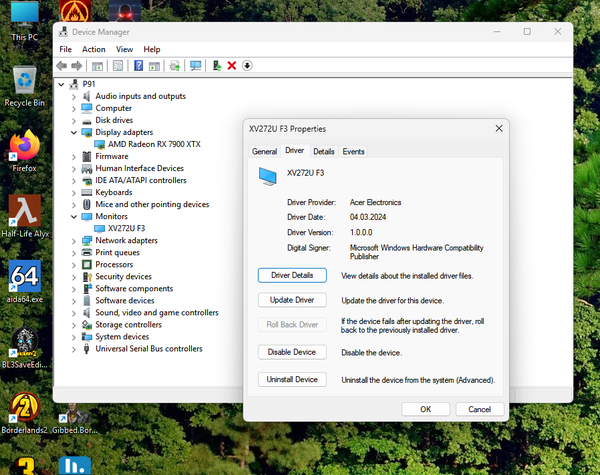Click the Recycle Bin desktop icon
Viewport: 600px width, 475px height.
tap(24, 87)
